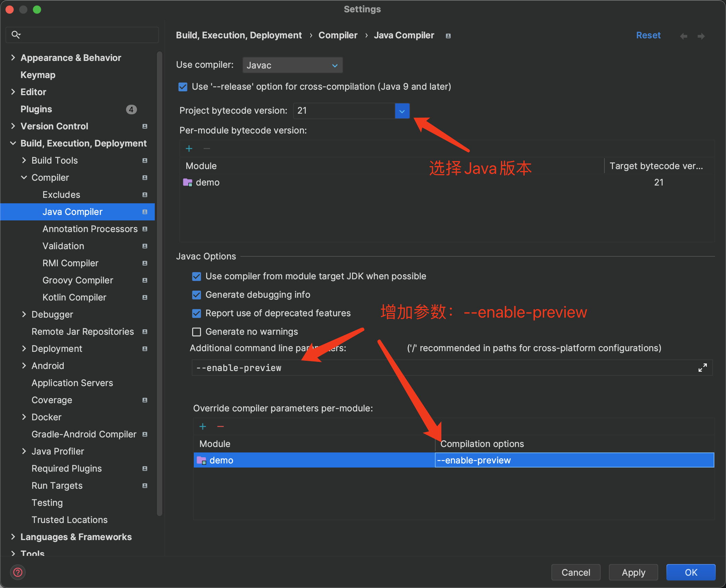Select Annotation Processors in the sidebar
Viewport: 726px width, 588px height.
[90, 229]
